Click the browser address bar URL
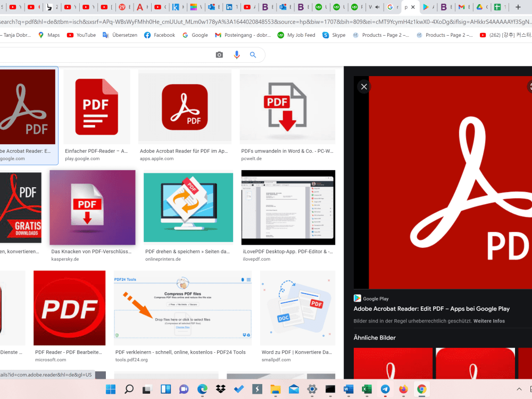 (266, 22)
